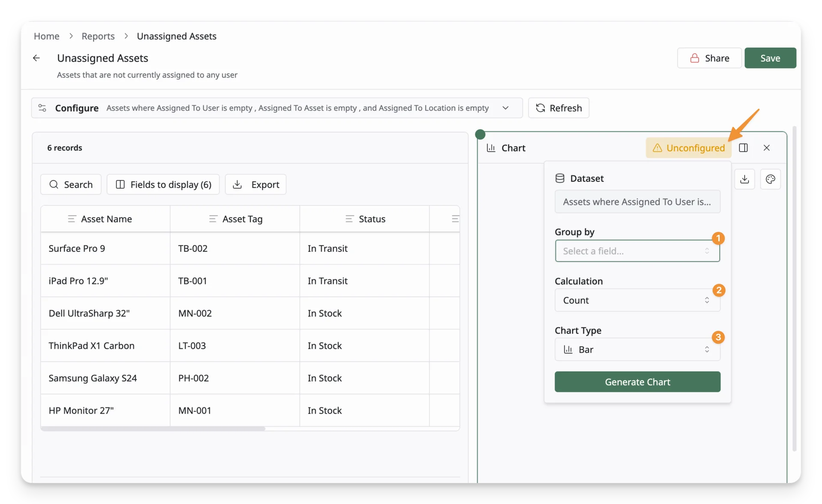Toggle the chart side panel layout icon
This screenshot has width=822, height=504.
[x=743, y=148]
